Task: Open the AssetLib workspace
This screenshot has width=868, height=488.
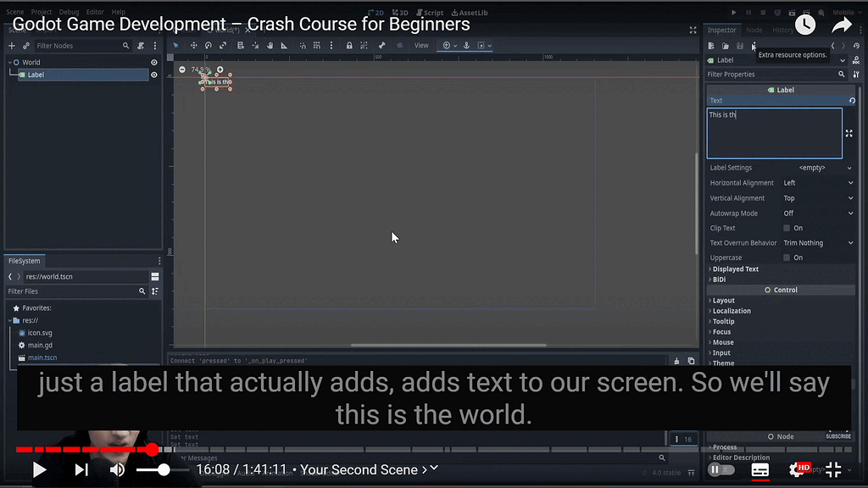Action: (470, 12)
